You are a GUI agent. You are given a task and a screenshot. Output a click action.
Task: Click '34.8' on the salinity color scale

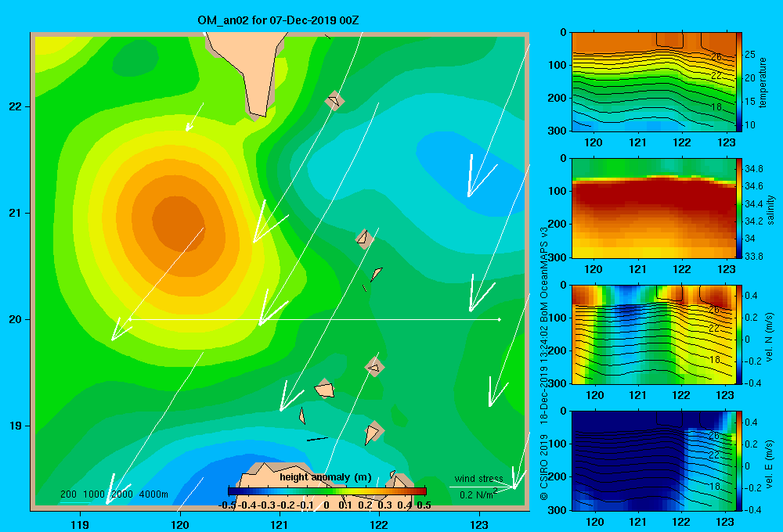coord(753,169)
